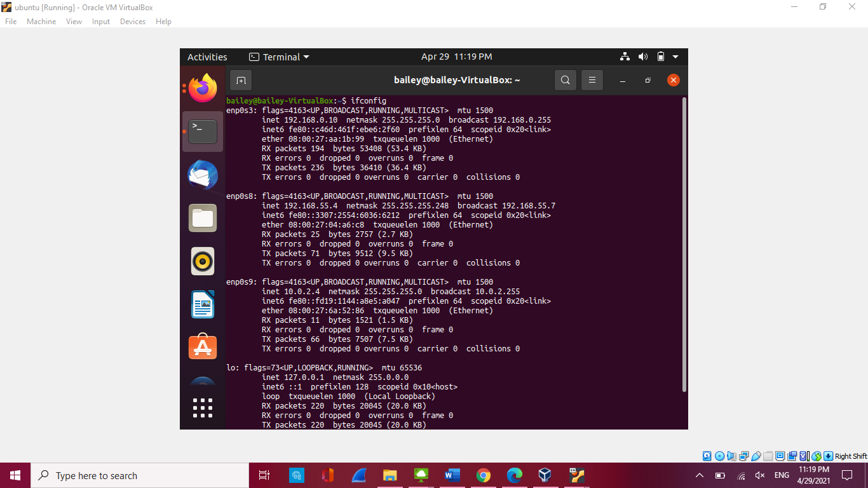This screenshot has height=488, width=868.
Task: Open Rhythmbox music player icon
Action: [x=203, y=261]
